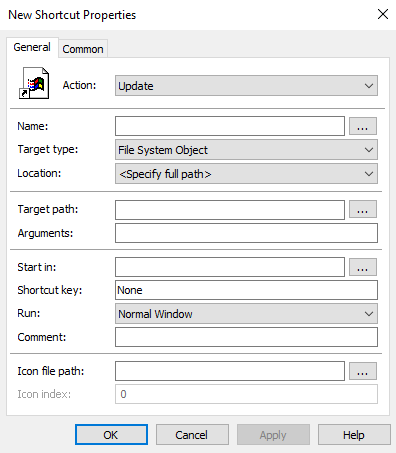Confirm with the OK button
Image resolution: width=396 pixels, height=453 pixels.
point(111,435)
